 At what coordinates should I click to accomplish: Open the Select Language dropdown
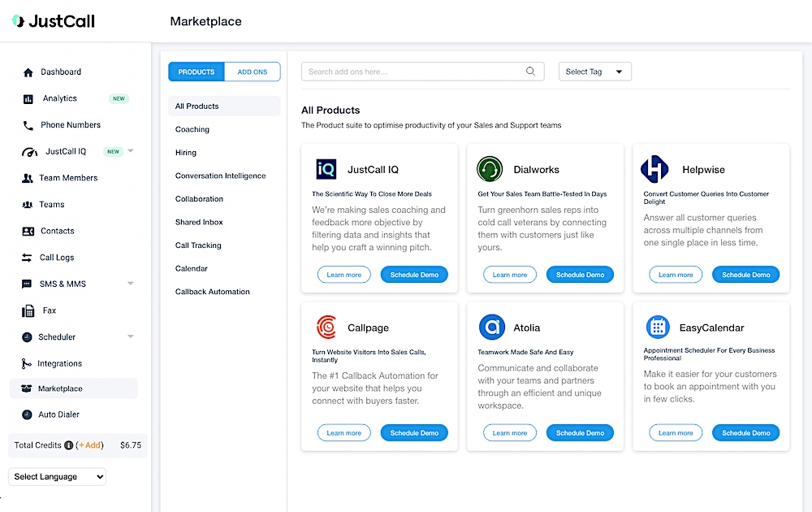click(x=57, y=477)
